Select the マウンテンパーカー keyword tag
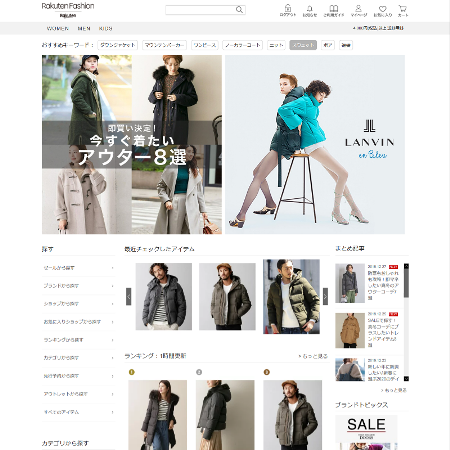Viewport: 450px width, 450px height. pyautogui.click(x=164, y=45)
